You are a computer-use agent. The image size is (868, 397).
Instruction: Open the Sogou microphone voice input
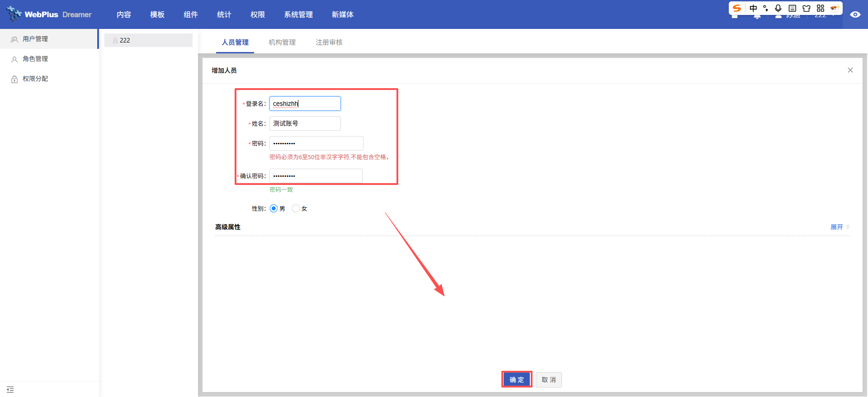(x=778, y=8)
